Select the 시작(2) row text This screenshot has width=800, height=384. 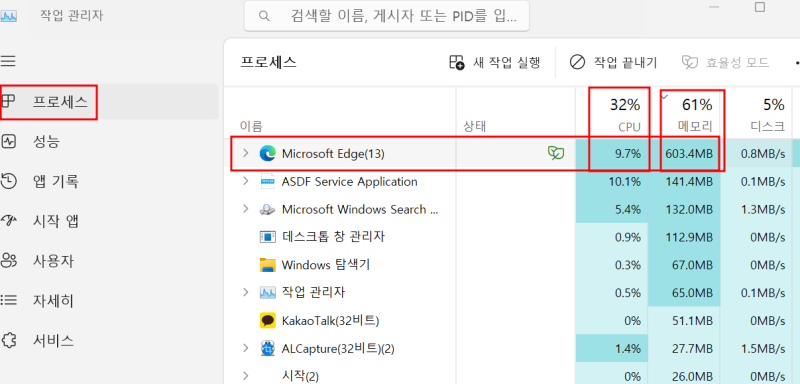click(300, 376)
